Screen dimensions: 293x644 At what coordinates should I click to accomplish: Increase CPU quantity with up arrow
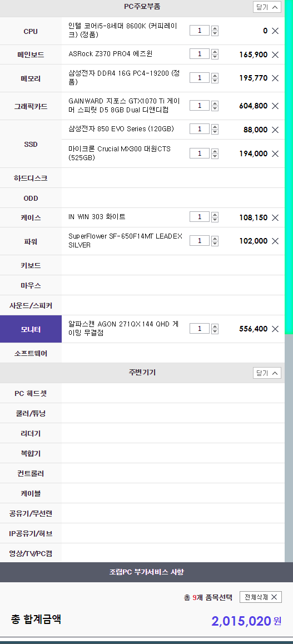click(x=215, y=28)
